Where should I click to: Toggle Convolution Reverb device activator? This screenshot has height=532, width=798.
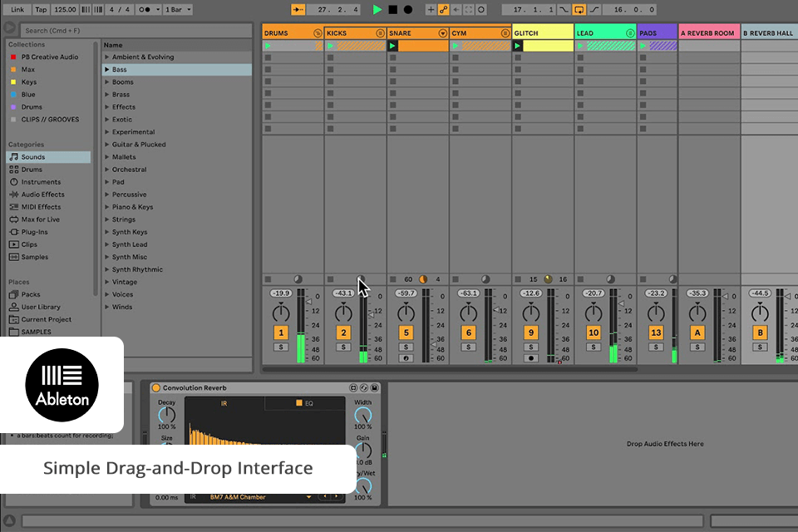156,388
